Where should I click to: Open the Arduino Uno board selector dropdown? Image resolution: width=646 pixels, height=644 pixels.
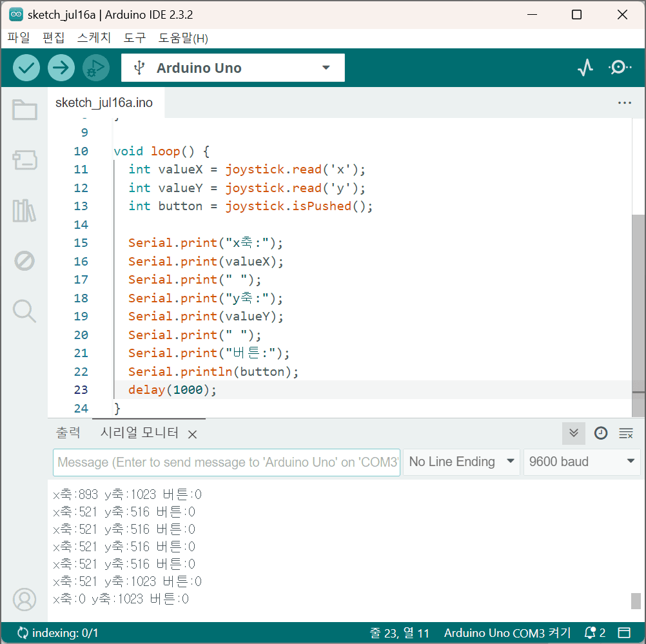[x=233, y=68]
